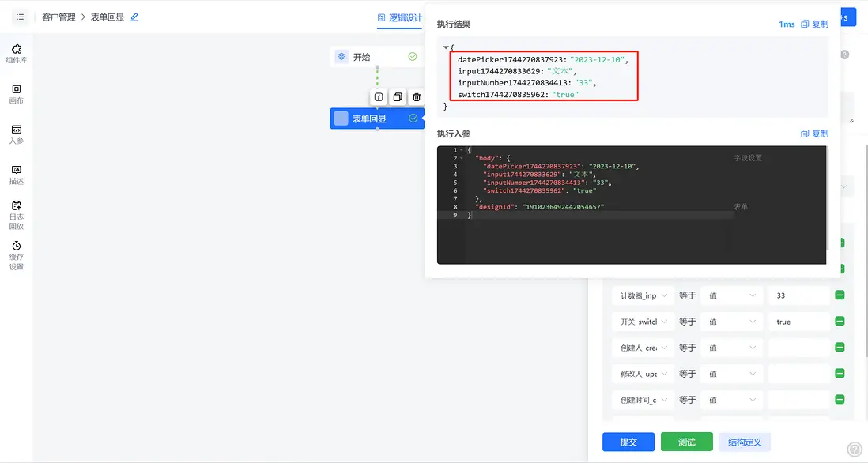Click the input1744270833629 result key
The width and height of the screenshot is (868, 463).
(x=500, y=71)
